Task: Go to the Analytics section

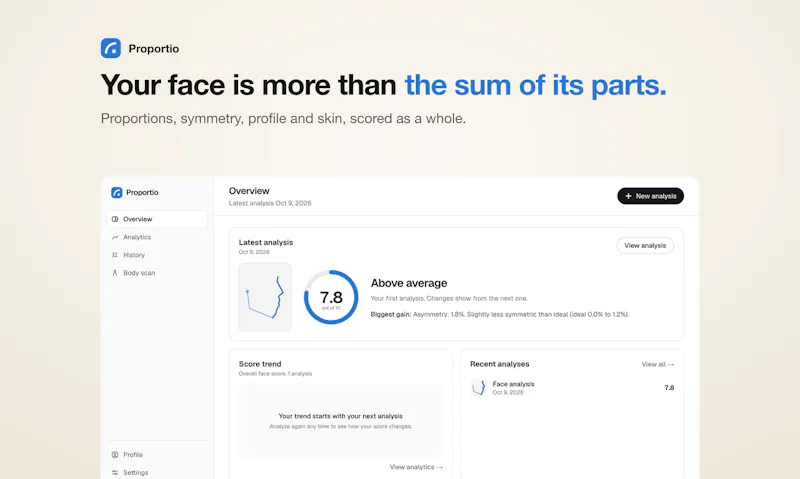Action: pos(157,237)
